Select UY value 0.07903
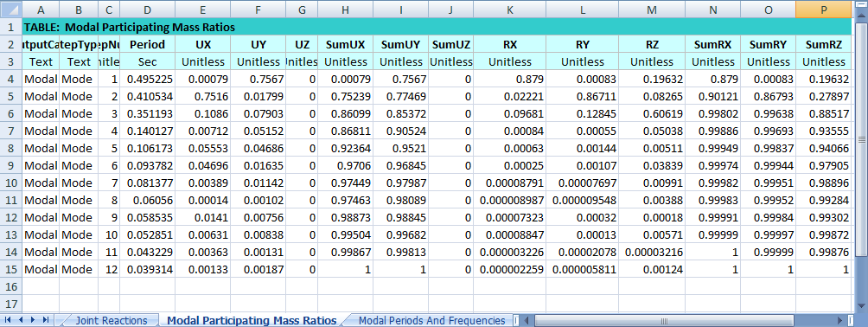Screen dimensions: 868x327 point(258,113)
